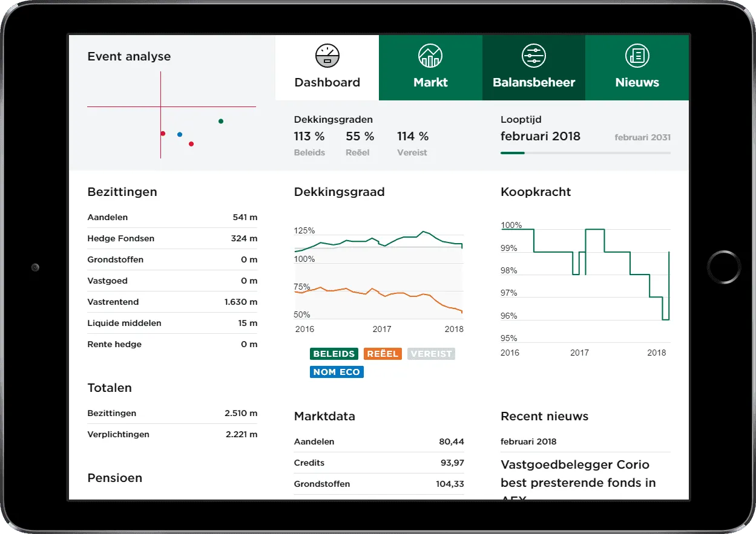Enable the grayed-out VEREIST legend filter
This screenshot has height=534, width=756.
pyautogui.click(x=431, y=354)
